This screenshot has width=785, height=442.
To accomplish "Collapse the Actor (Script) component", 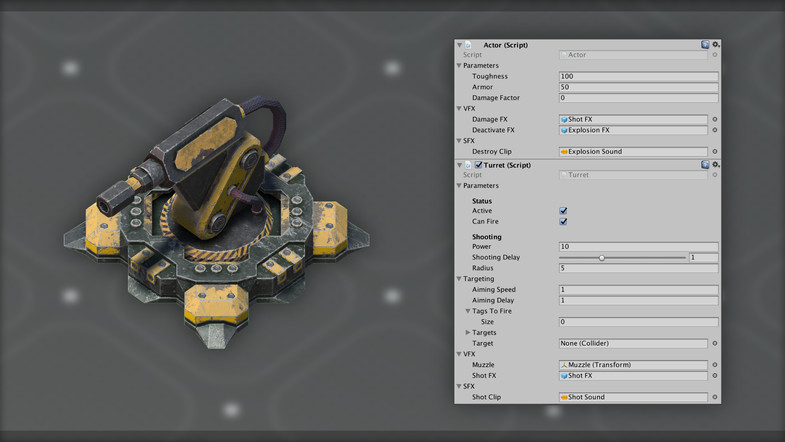I will pyautogui.click(x=459, y=45).
